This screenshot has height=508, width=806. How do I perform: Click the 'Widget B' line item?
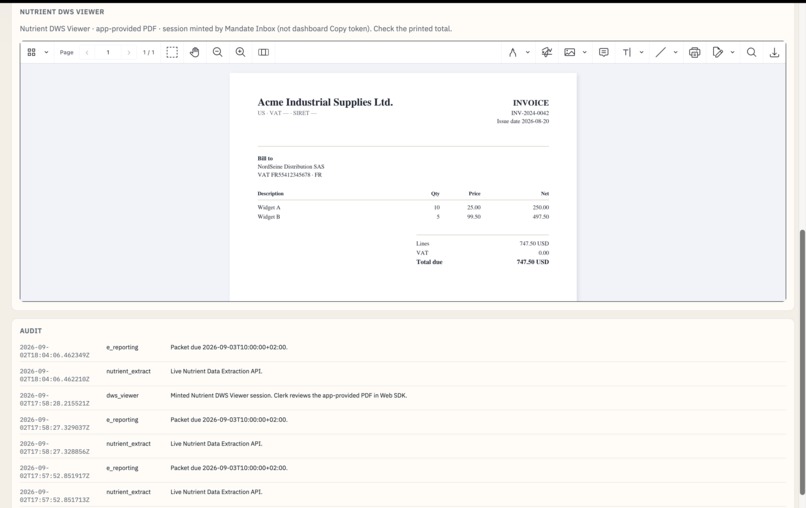pos(269,217)
